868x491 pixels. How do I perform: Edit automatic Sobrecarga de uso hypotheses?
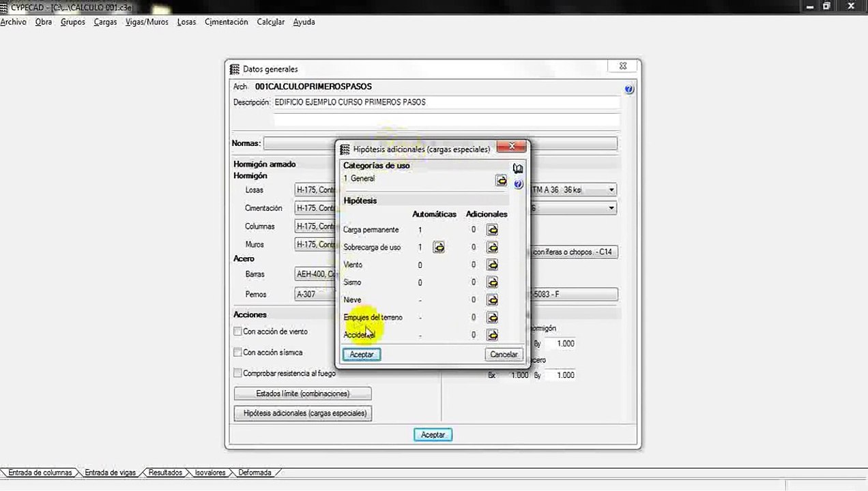point(439,248)
